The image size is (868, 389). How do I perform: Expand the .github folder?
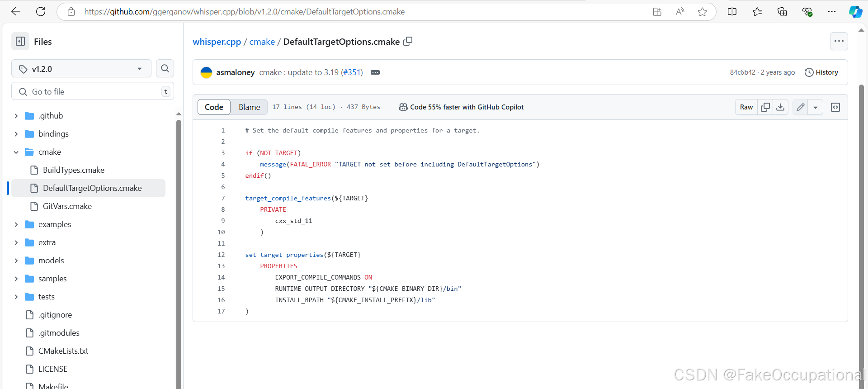click(16, 116)
